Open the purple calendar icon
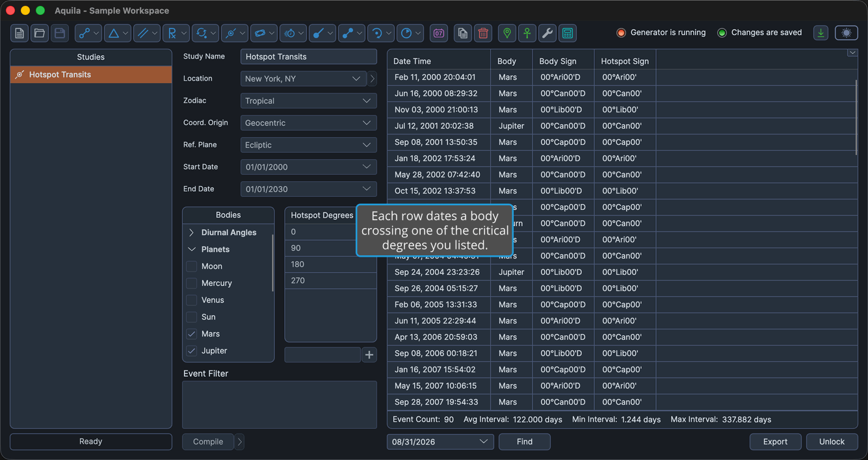This screenshot has height=460, width=868. (439, 33)
